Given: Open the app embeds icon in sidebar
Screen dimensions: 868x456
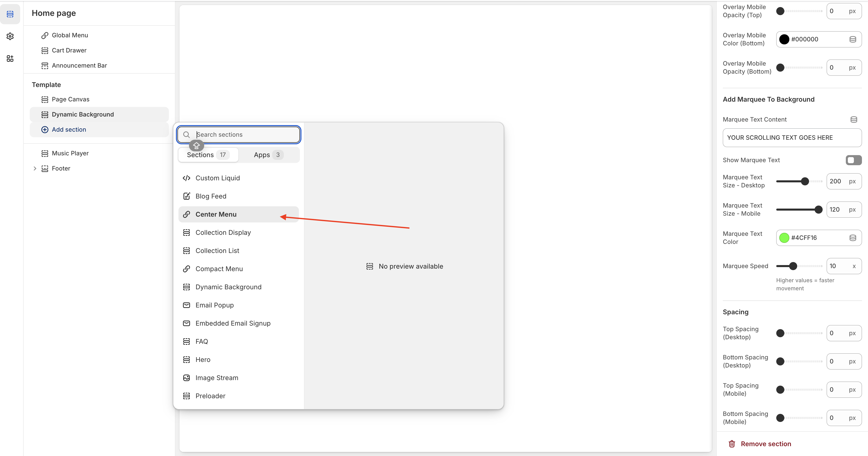Looking at the screenshot, I should pyautogui.click(x=10, y=59).
